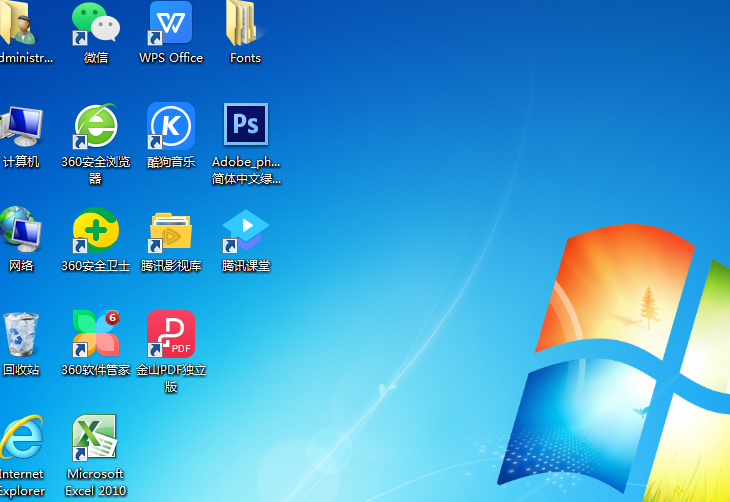Viewport: 730px width, 502px height.
Task: Click the "回收站" label text
Action: tap(21, 370)
